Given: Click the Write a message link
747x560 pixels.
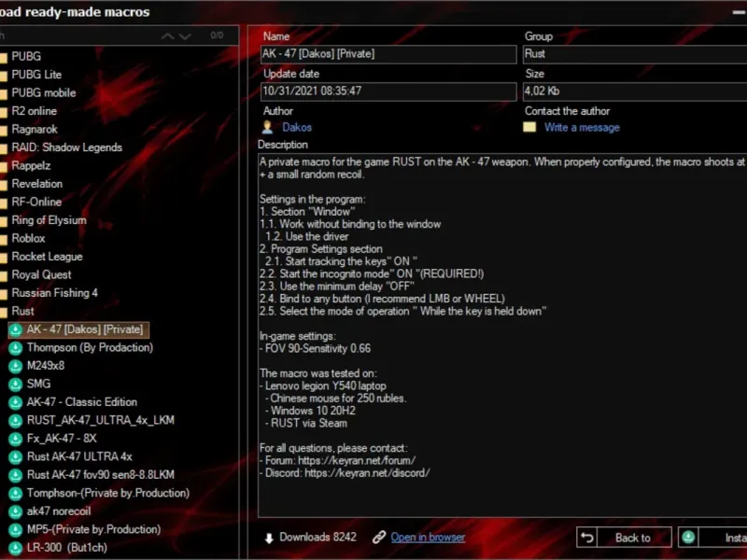Looking at the screenshot, I should coord(582,128).
